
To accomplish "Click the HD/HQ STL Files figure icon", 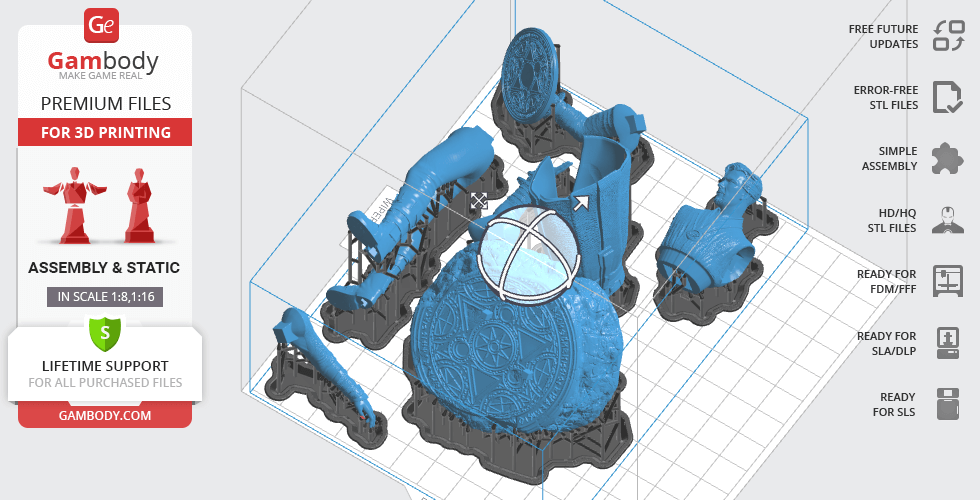I will coord(947,220).
